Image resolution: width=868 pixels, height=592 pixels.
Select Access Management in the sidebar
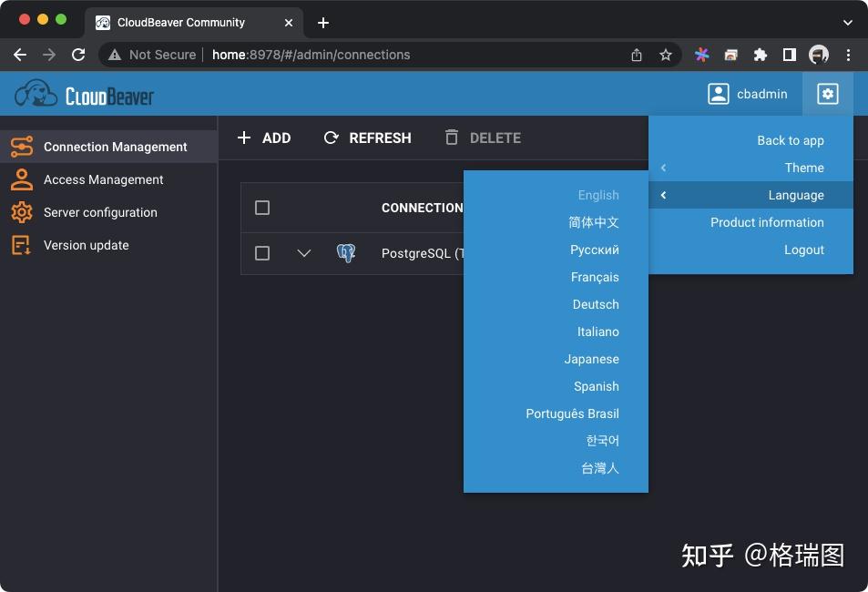[x=103, y=179]
